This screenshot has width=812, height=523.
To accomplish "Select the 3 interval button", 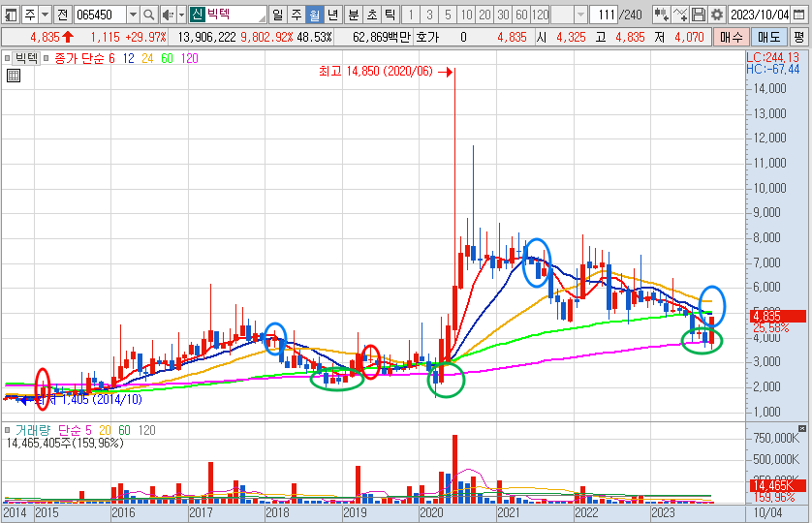I will [x=429, y=15].
